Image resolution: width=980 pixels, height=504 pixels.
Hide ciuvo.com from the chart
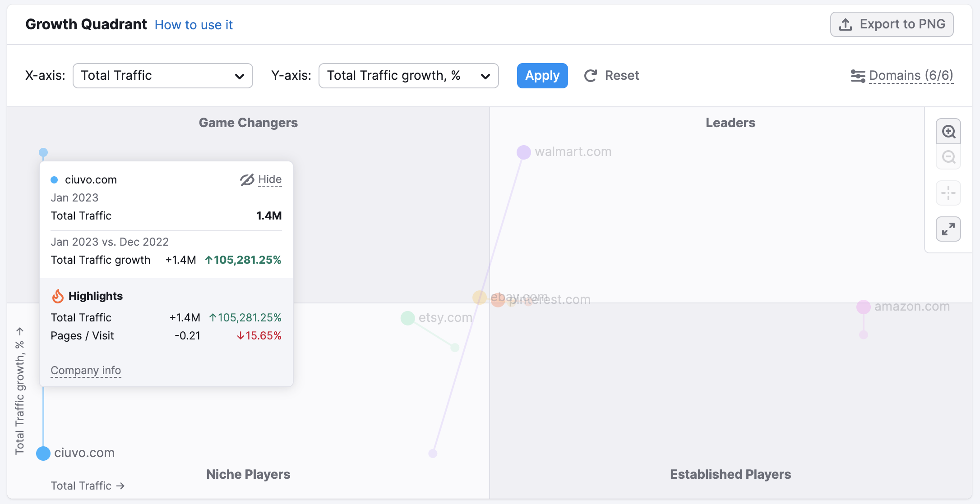pyautogui.click(x=261, y=179)
